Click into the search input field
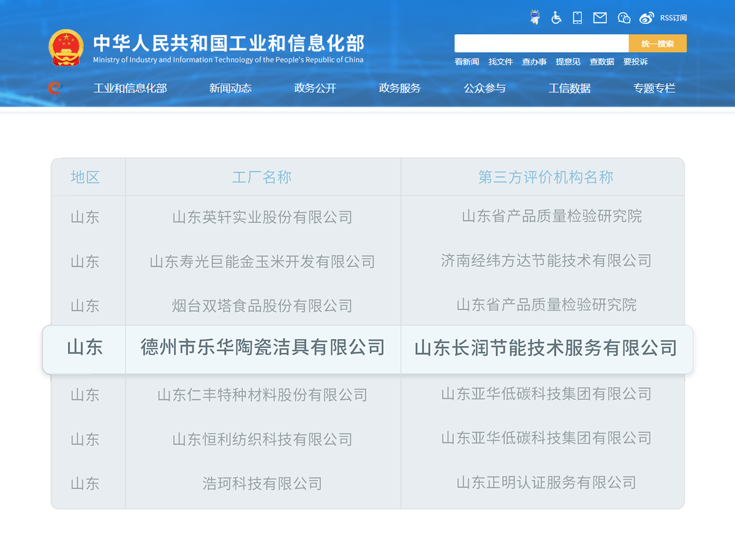Screen dimensions: 735x560 pyautogui.click(x=541, y=44)
